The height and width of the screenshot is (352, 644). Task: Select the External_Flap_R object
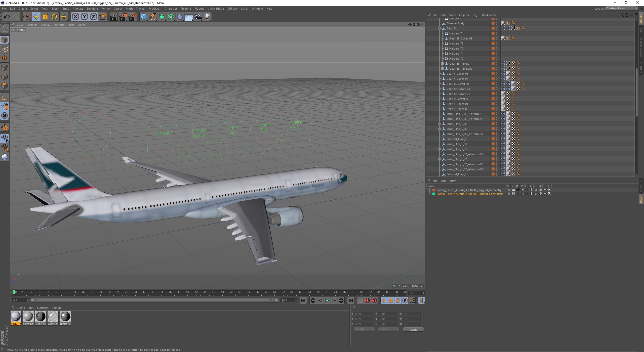pos(456,139)
